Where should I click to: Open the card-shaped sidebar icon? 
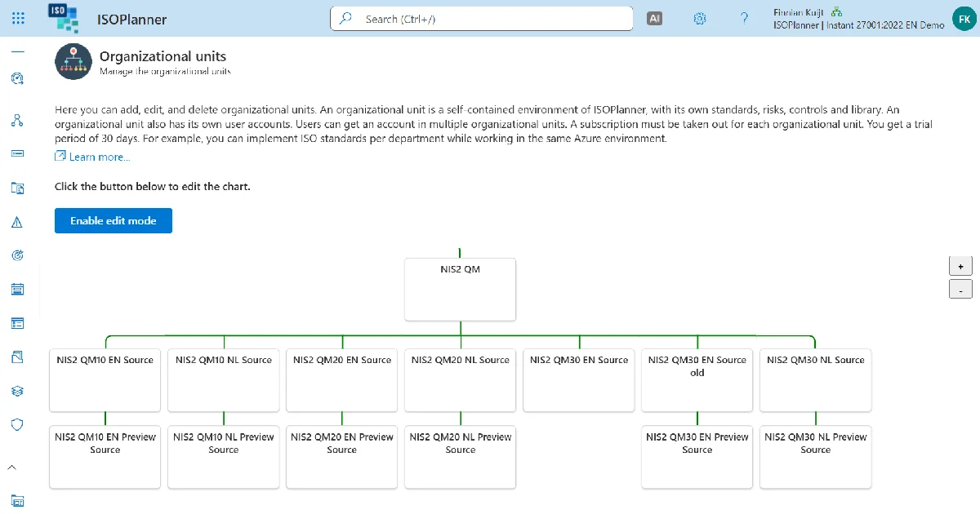click(x=17, y=153)
